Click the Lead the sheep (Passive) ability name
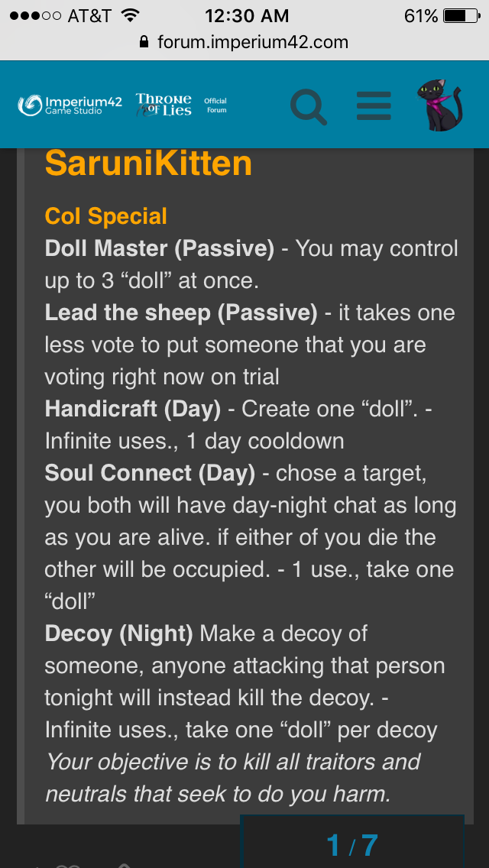 (181, 313)
